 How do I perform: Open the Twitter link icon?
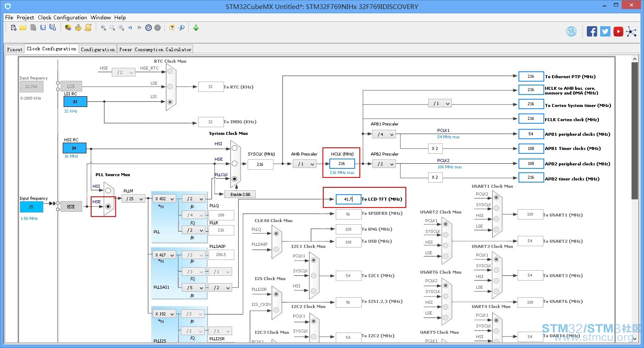605,31
